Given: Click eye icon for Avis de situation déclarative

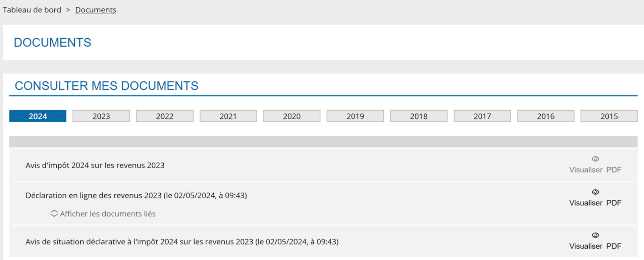Looking at the screenshot, I should pyautogui.click(x=595, y=235).
